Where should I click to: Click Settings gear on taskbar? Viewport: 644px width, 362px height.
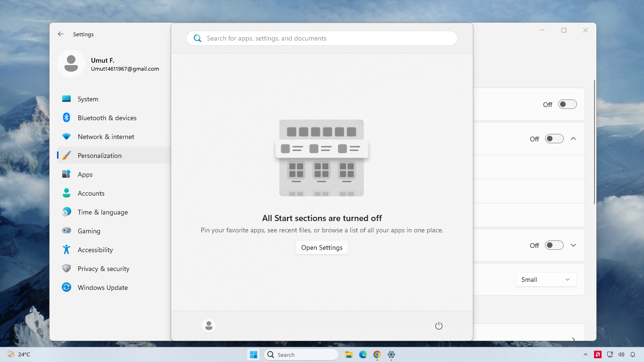pyautogui.click(x=391, y=354)
